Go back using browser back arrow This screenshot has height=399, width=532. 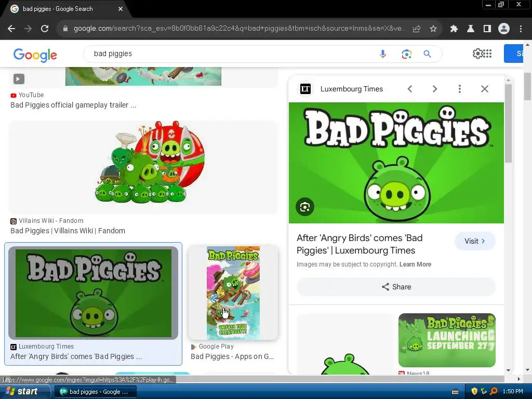click(x=11, y=29)
